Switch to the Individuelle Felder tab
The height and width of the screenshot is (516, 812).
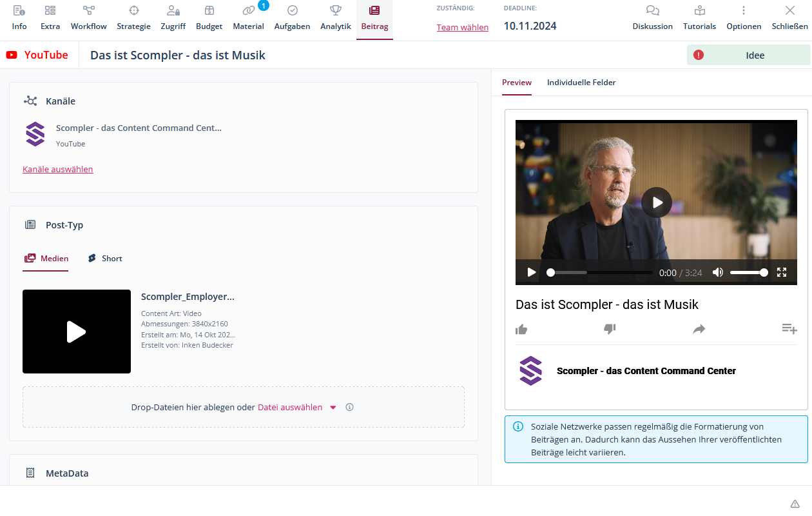click(x=581, y=83)
